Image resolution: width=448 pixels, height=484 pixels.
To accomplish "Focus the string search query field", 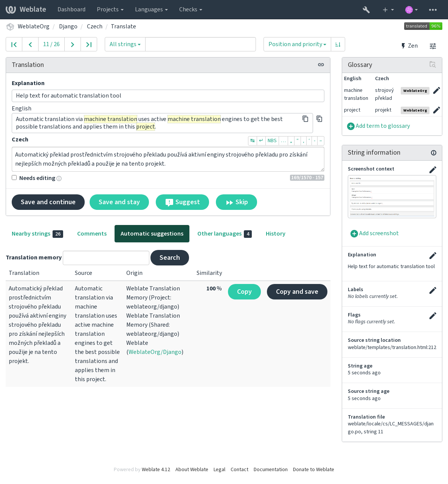I will (x=200, y=44).
